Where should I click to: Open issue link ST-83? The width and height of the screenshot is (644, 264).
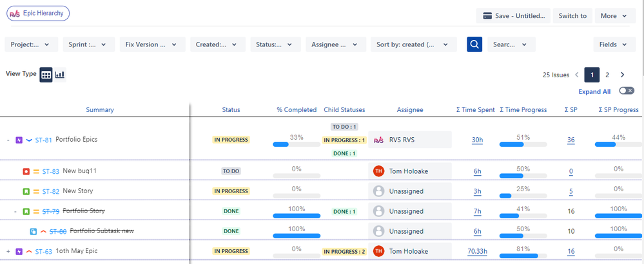pyautogui.click(x=51, y=171)
